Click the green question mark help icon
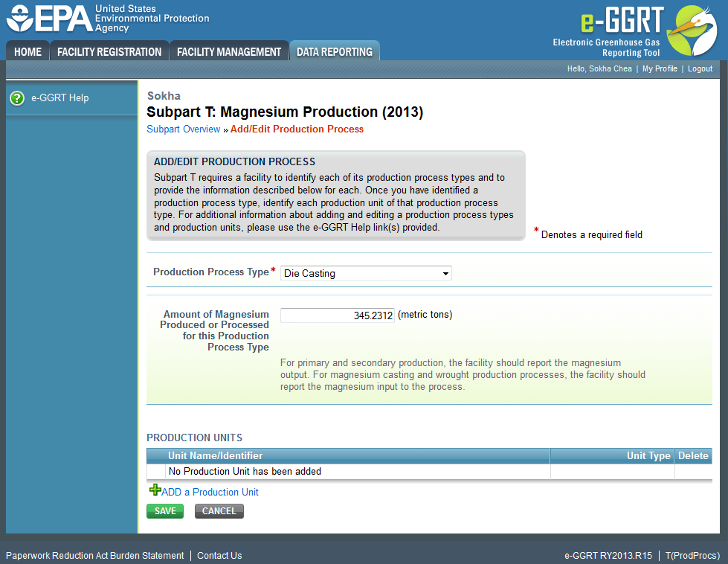The height and width of the screenshot is (564, 728). click(x=17, y=98)
